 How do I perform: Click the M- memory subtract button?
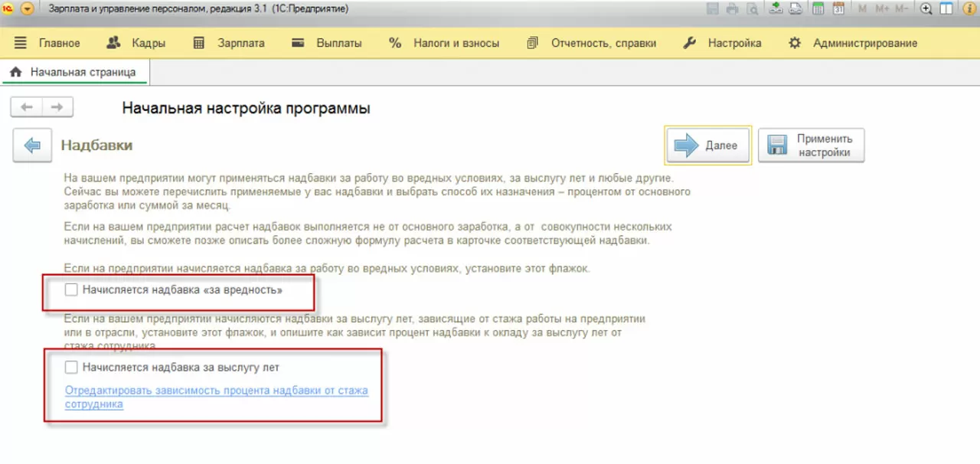(x=901, y=9)
